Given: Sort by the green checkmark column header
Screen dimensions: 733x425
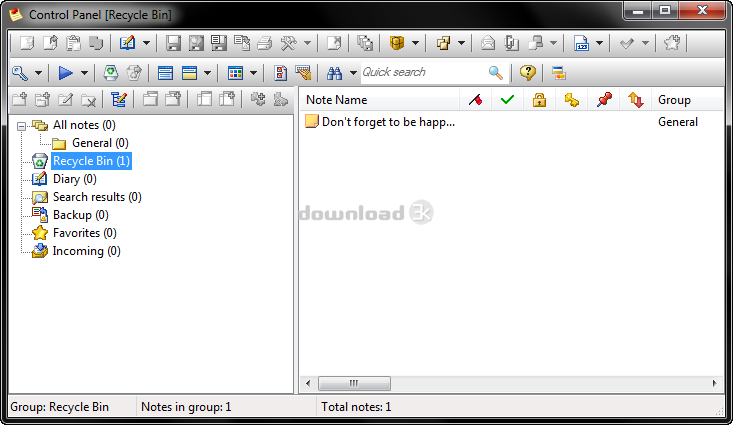Looking at the screenshot, I should tap(507, 100).
